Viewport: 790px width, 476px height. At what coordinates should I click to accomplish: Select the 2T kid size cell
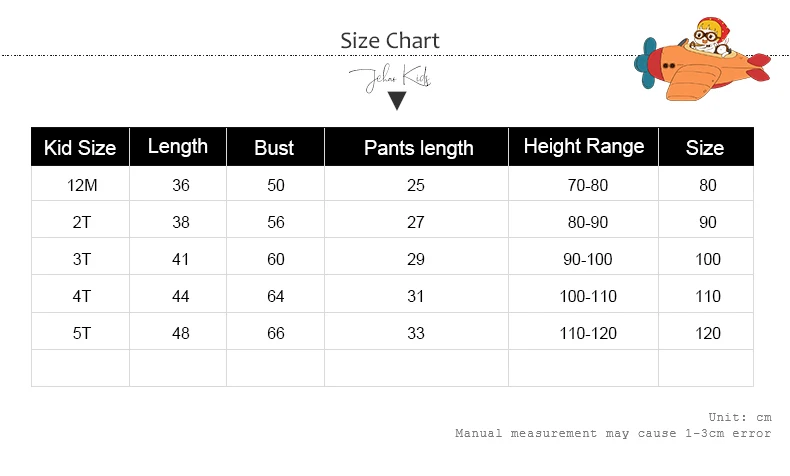click(82, 222)
